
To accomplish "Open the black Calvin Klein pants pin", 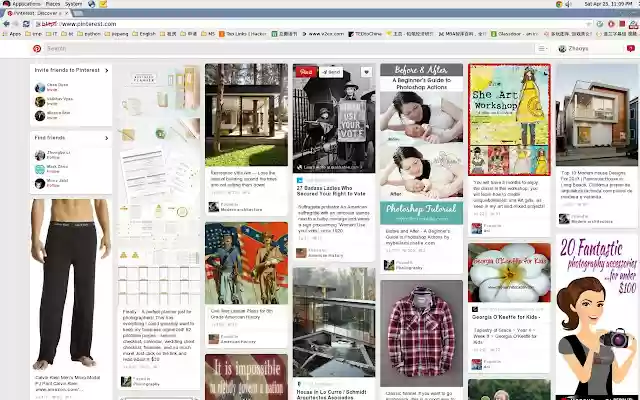I will pyautogui.click(x=71, y=285).
